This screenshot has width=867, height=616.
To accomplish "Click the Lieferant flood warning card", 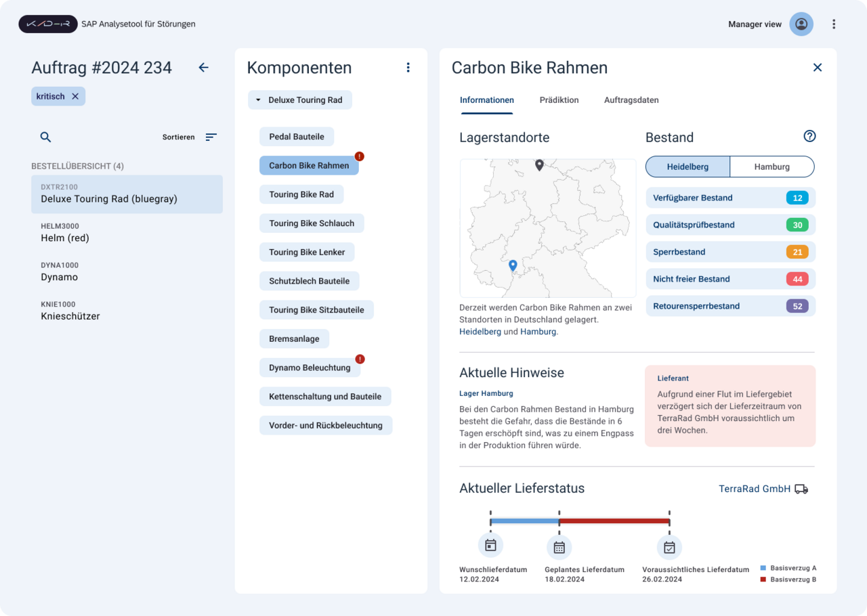I will point(730,406).
